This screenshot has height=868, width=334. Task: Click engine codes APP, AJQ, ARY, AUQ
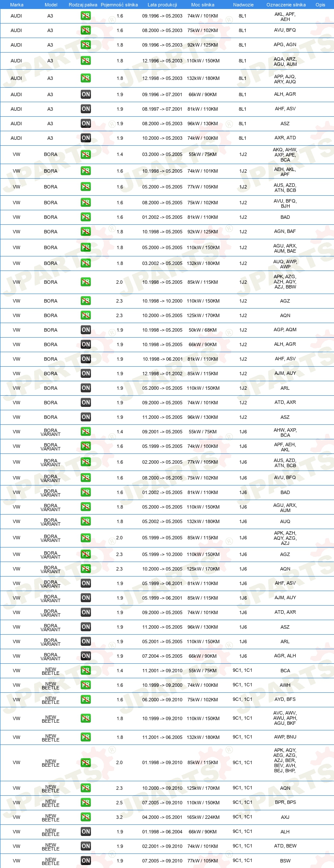pos(285,79)
